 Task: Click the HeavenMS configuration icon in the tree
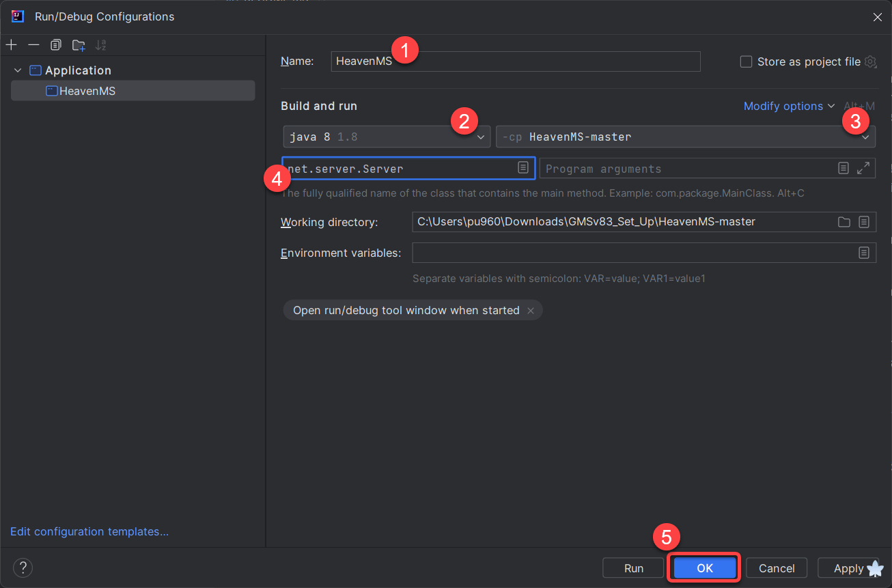(x=52, y=91)
